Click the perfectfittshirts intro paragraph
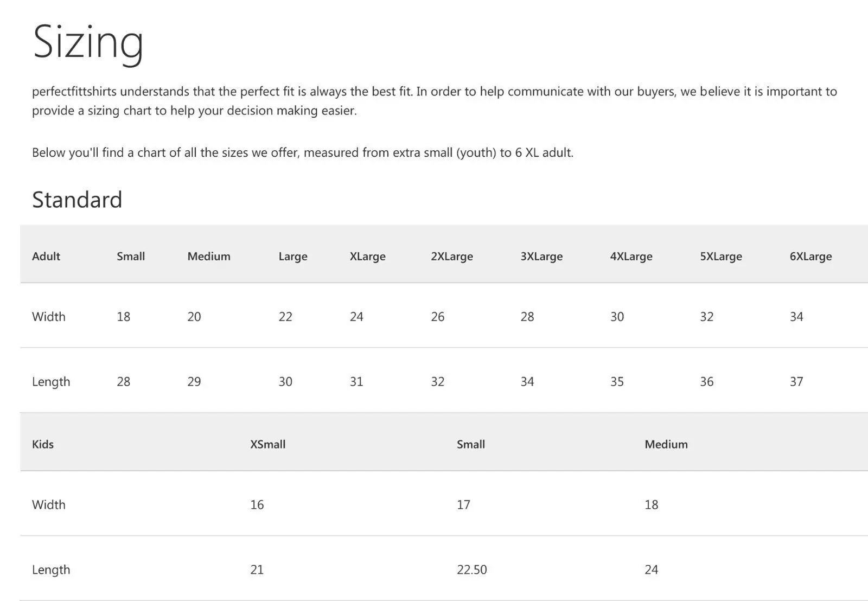The height and width of the screenshot is (601, 868). pyautogui.click(x=435, y=101)
